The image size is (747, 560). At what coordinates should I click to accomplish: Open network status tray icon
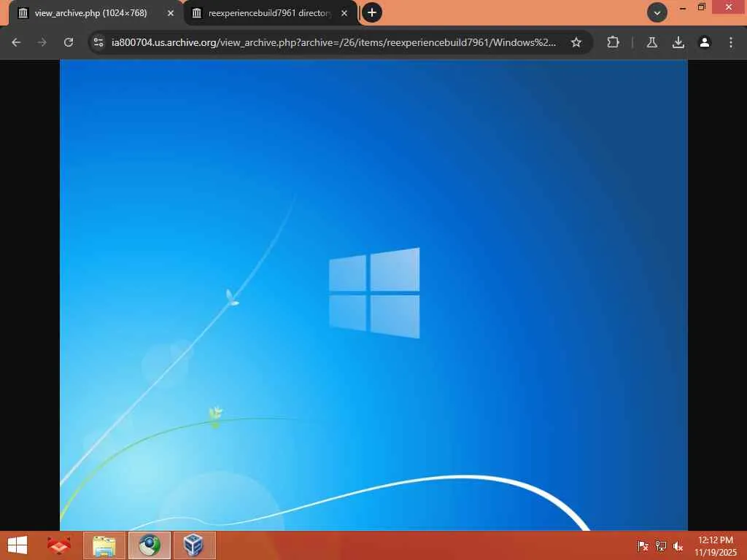[x=660, y=545]
